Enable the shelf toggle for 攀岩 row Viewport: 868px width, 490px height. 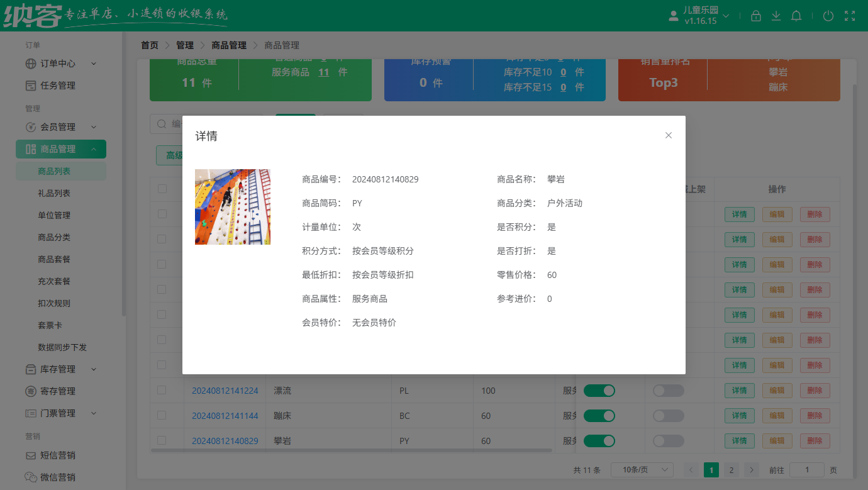tap(668, 440)
